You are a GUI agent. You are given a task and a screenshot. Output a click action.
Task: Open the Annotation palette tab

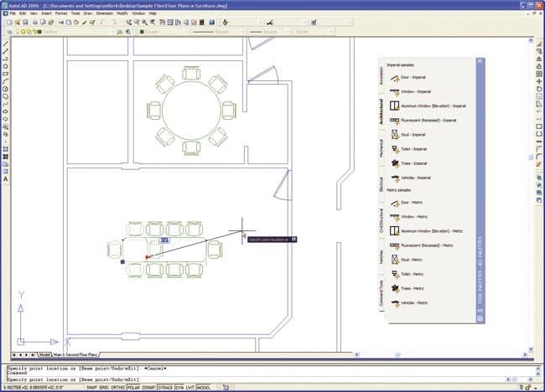tap(381, 75)
